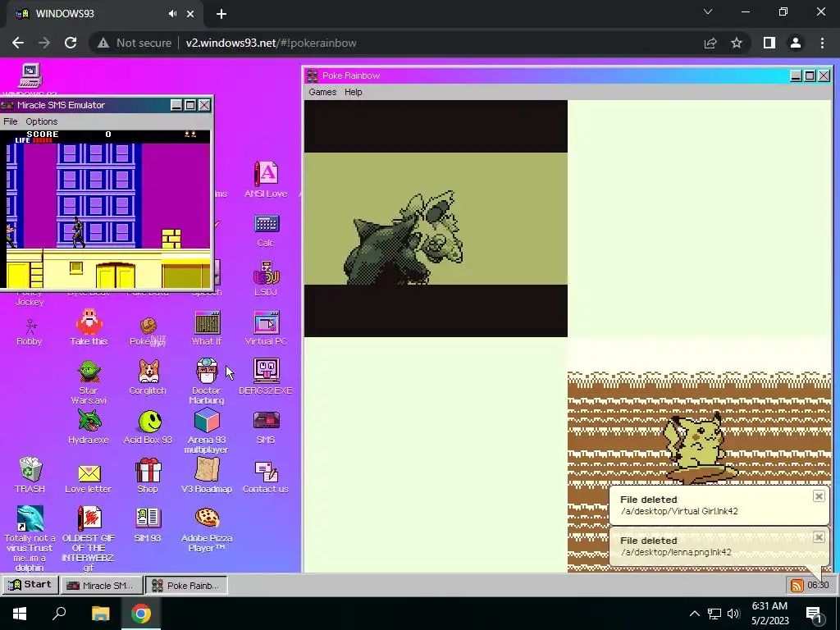
Task: Share this page from the address bar
Action: tap(710, 43)
